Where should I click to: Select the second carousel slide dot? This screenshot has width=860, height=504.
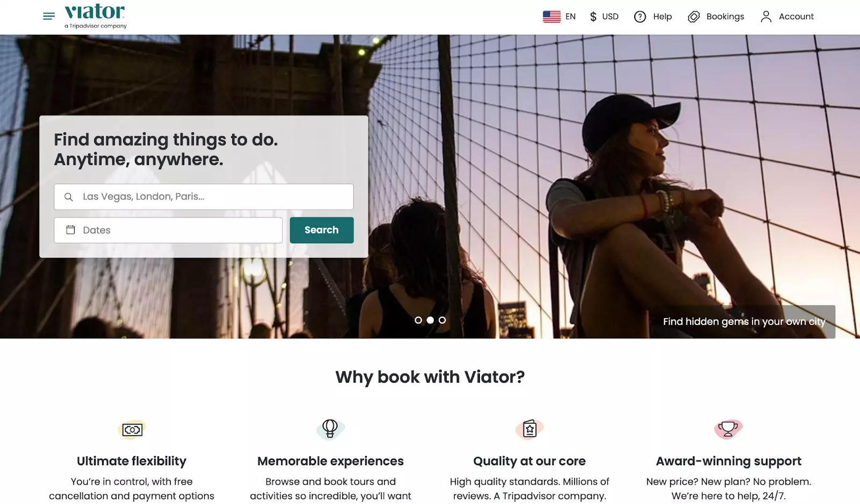[430, 320]
